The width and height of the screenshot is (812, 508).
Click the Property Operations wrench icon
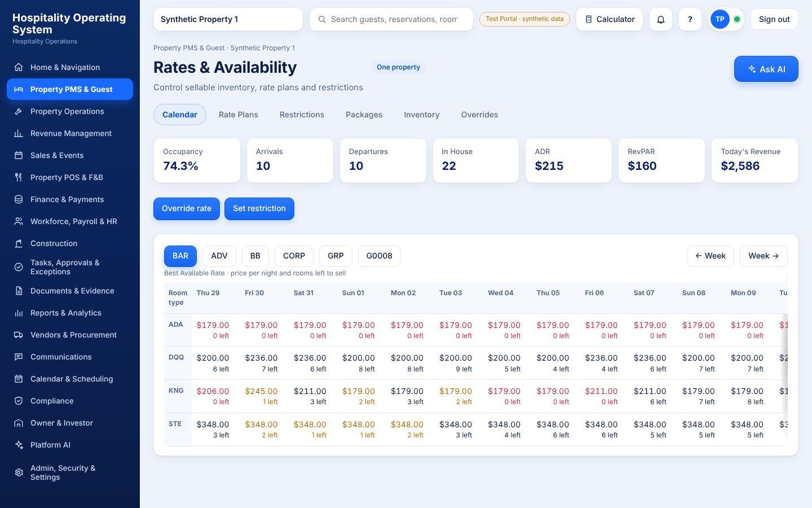point(19,111)
